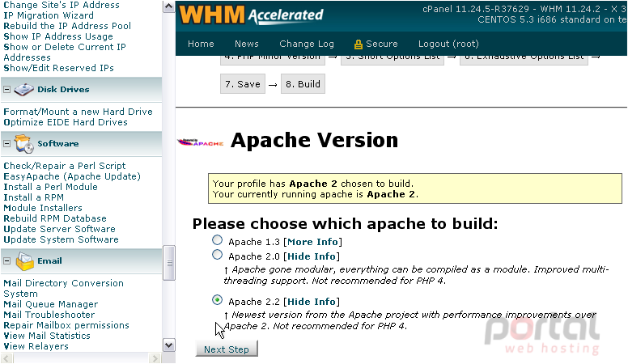Select the Apache 1.3 radio button
Viewport: 628px width, 364px height.
coord(217,240)
